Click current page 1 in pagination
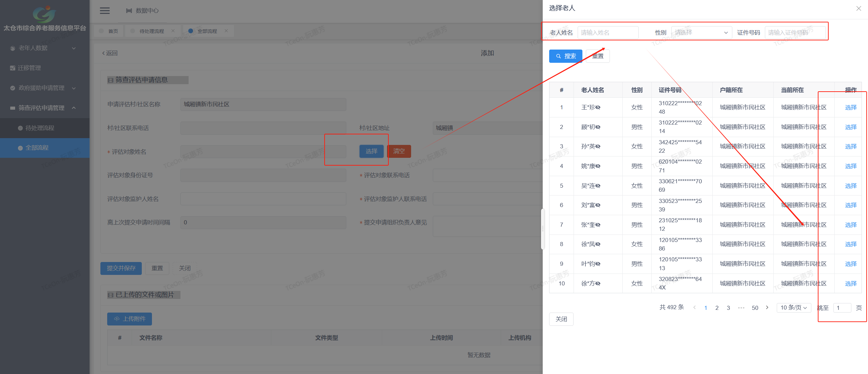Image resolution: width=868 pixels, height=374 pixels. pyautogui.click(x=706, y=308)
